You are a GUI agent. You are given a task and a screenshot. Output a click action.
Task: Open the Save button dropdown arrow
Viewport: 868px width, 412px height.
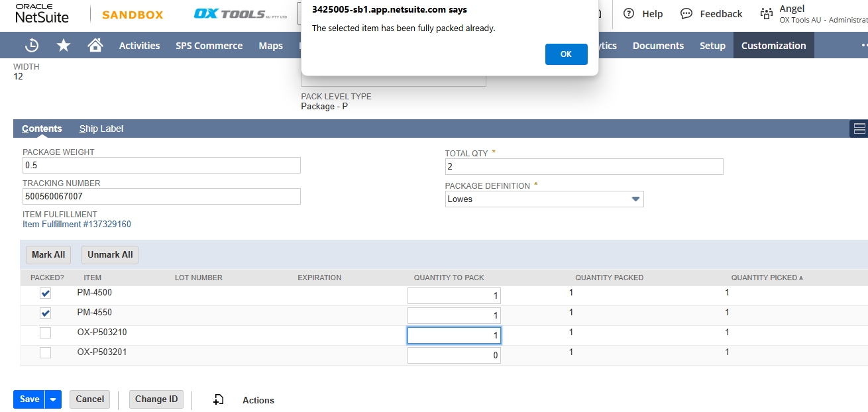(x=54, y=399)
